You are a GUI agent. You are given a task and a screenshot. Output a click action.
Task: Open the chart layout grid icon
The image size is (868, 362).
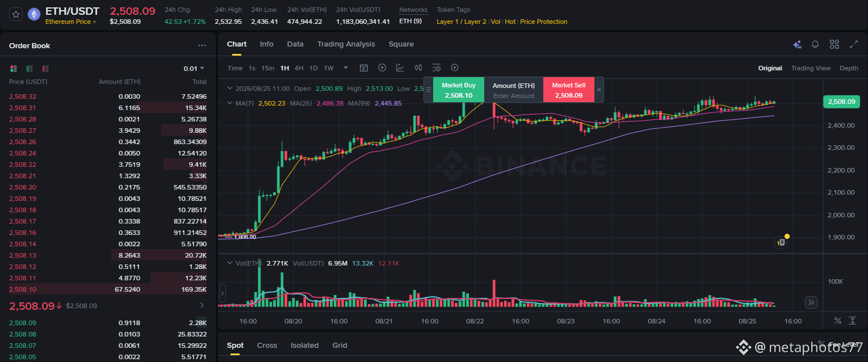point(835,44)
